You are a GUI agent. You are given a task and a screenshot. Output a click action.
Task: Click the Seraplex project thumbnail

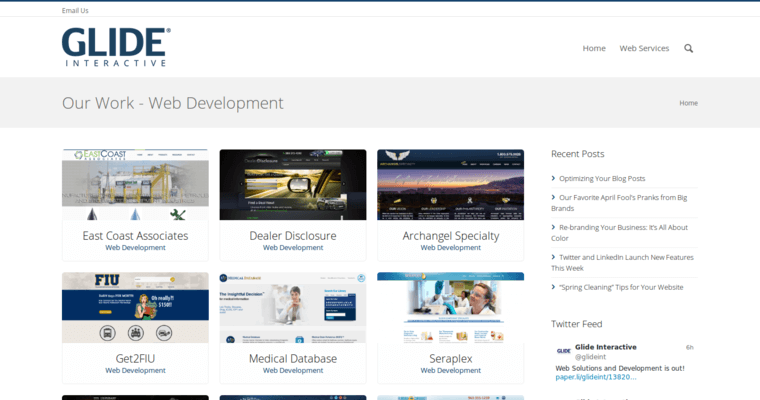[450, 308]
